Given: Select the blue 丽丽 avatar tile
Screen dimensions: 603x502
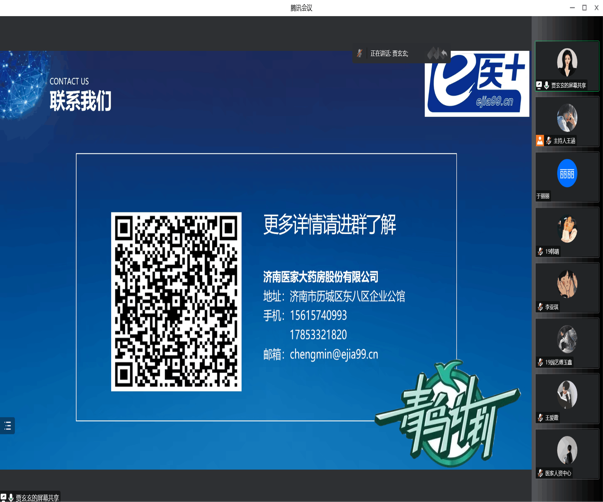Looking at the screenshot, I should pos(567,173).
